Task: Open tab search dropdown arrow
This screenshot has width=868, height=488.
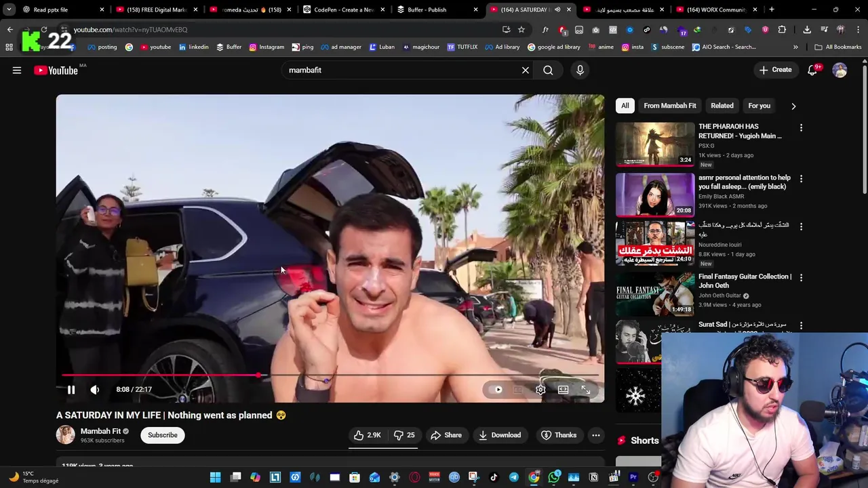Action: (x=9, y=9)
